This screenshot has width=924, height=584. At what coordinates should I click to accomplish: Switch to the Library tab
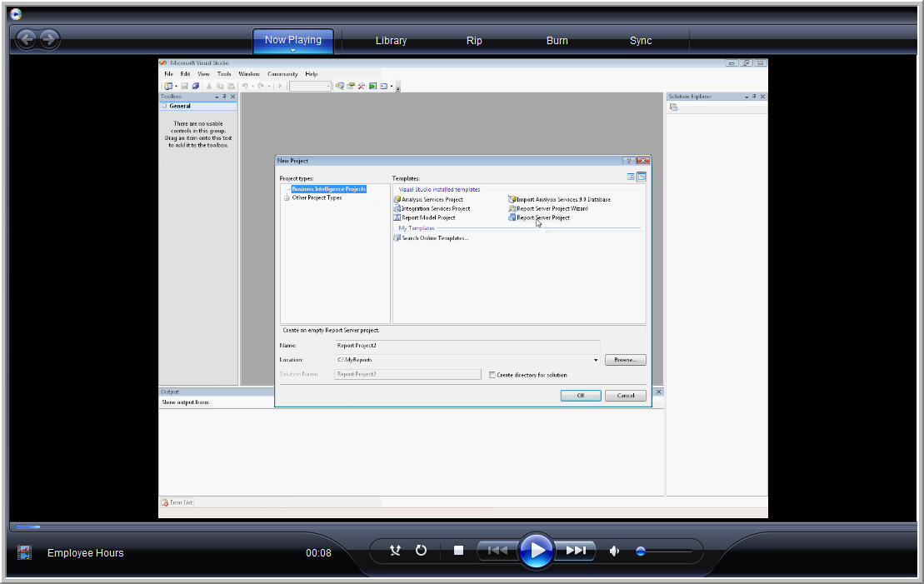tap(392, 41)
